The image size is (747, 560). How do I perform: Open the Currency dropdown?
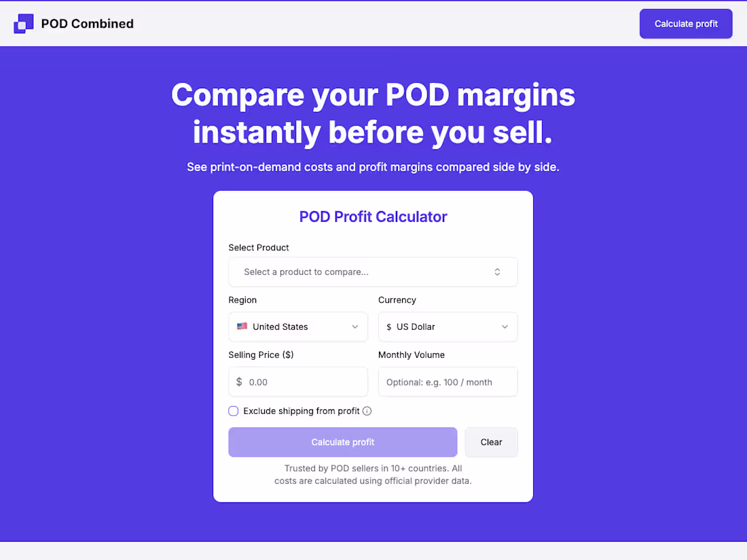[x=448, y=326]
